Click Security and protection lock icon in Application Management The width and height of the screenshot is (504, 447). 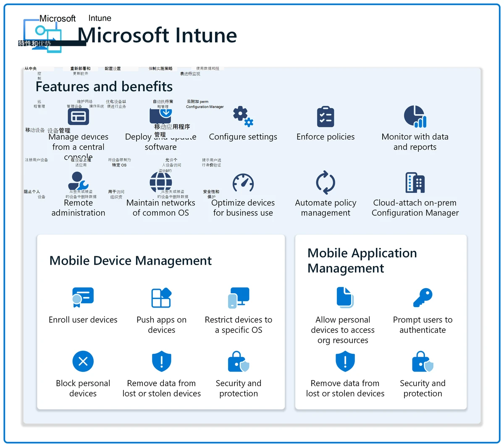pos(423,361)
